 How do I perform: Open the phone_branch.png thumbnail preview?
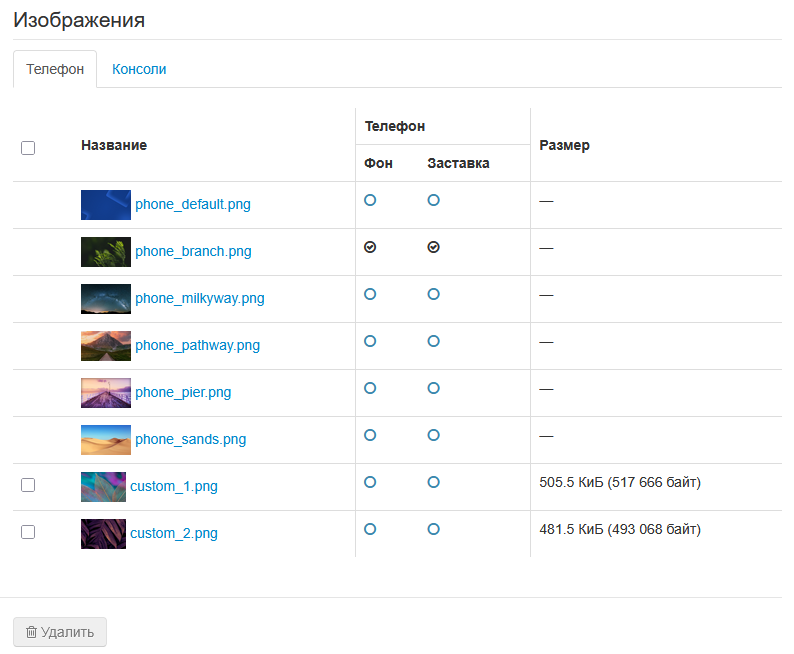point(105,252)
